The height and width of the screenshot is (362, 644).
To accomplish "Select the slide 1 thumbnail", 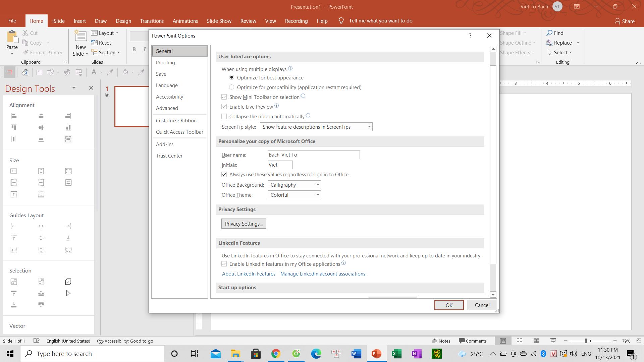I will click(132, 106).
